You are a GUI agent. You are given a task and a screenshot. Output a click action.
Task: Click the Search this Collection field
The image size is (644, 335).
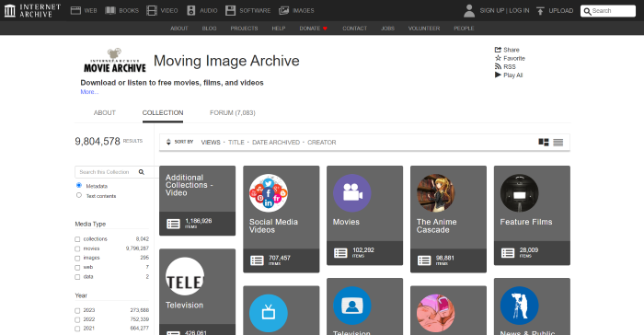(106, 172)
